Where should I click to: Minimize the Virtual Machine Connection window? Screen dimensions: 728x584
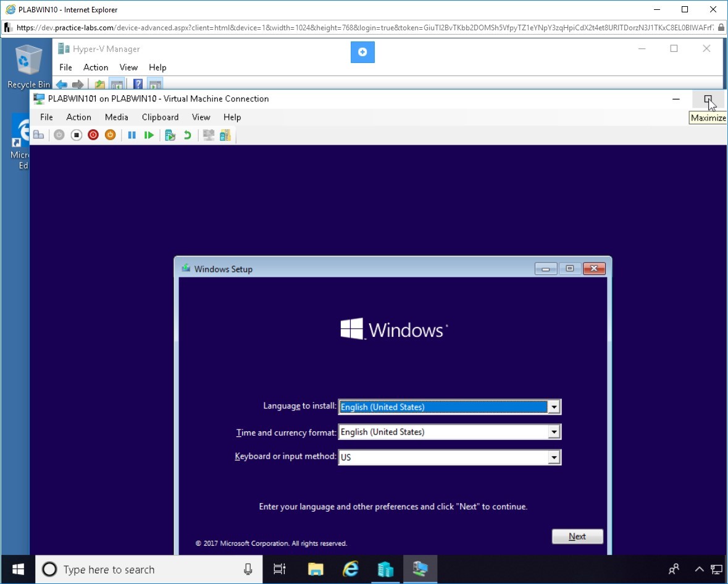point(676,99)
